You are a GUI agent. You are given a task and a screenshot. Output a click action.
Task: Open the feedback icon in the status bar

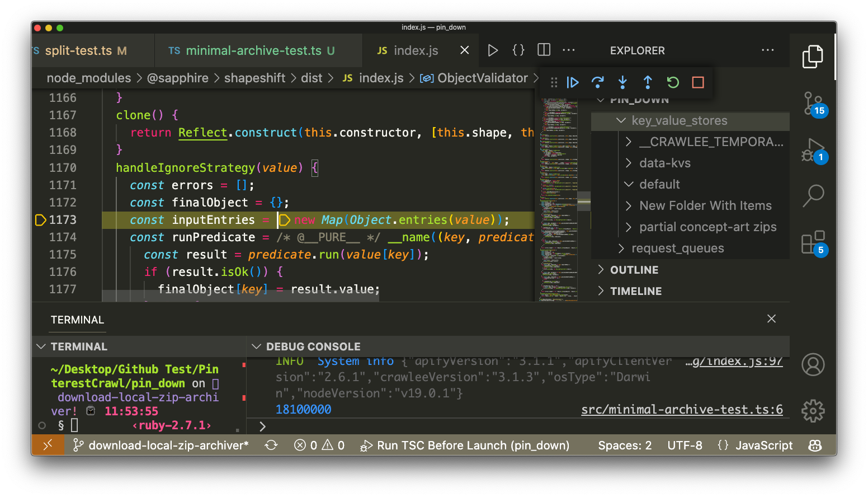pyautogui.click(x=815, y=445)
